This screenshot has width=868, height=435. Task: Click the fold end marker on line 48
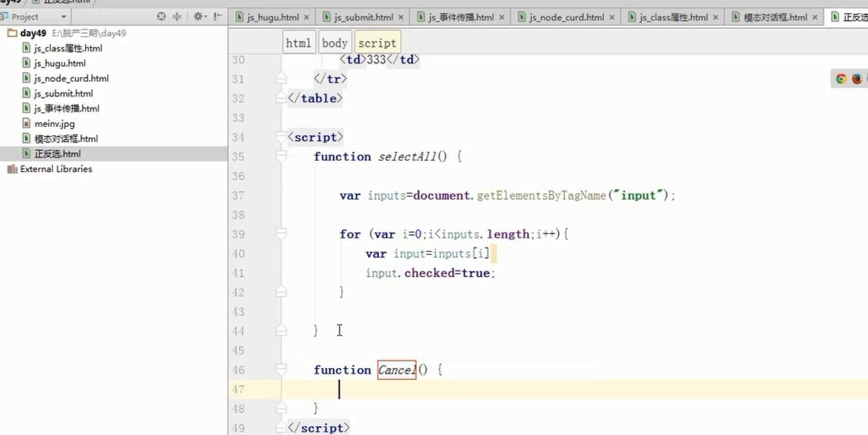[281, 408]
